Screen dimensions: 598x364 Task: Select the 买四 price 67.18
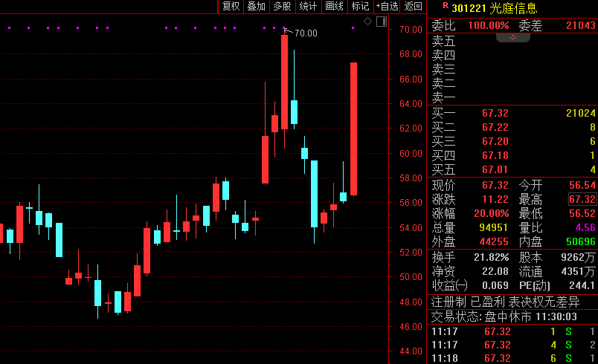tap(495, 155)
